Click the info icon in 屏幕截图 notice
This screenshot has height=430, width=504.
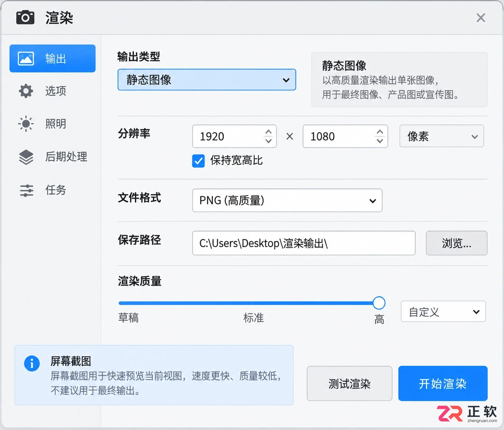pos(32,363)
